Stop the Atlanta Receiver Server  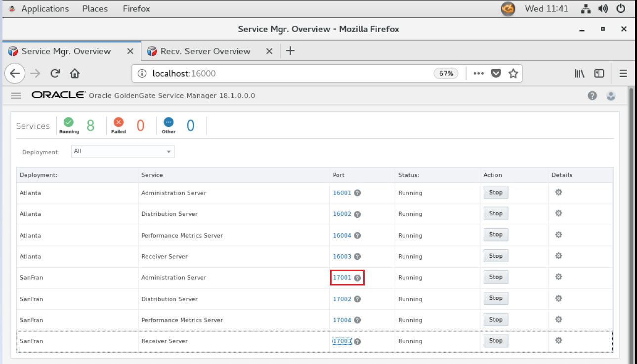[x=496, y=256]
